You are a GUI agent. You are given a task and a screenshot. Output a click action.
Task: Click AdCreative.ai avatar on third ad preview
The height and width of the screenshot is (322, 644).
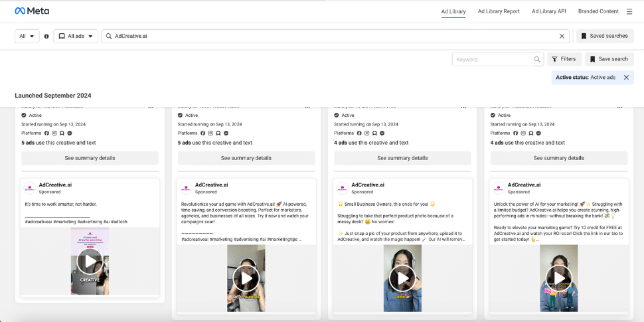tap(342, 188)
